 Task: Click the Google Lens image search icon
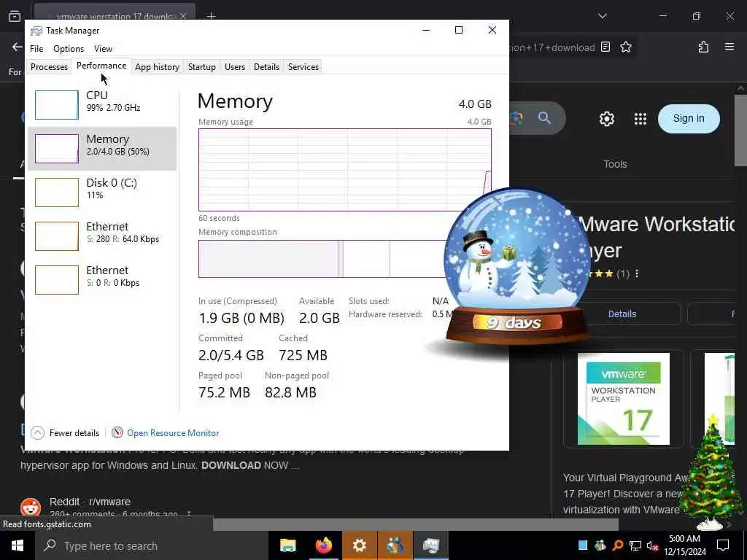click(x=516, y=117)
